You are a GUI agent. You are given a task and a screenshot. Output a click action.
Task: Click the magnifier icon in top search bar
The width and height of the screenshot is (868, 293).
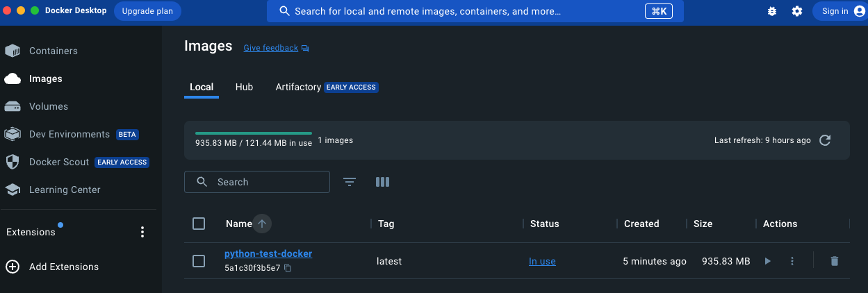(284, 11)
